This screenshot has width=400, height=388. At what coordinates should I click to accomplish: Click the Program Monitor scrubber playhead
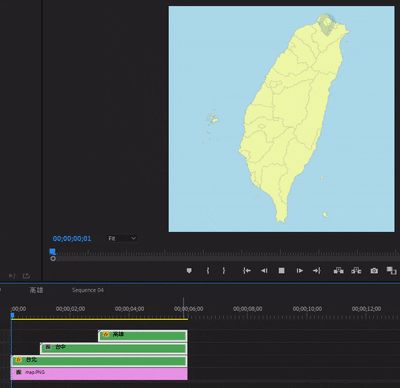coord(52,252)
